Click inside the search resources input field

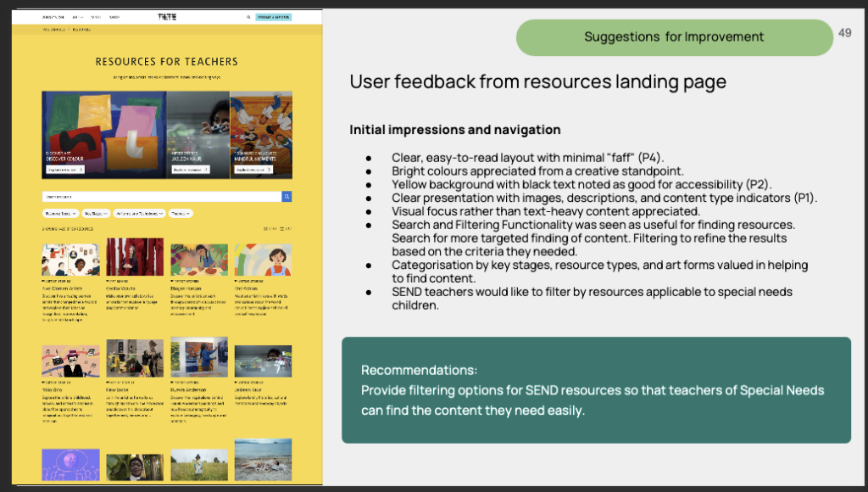point(161,197)
